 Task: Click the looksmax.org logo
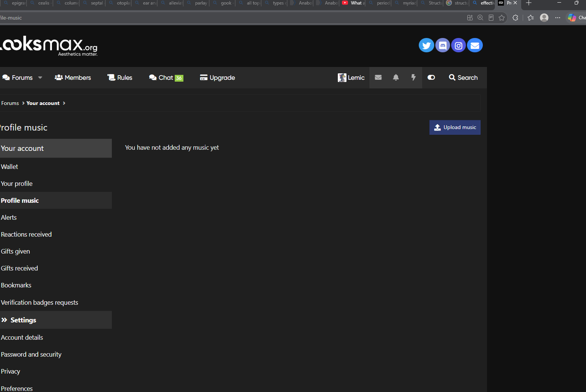49,46
